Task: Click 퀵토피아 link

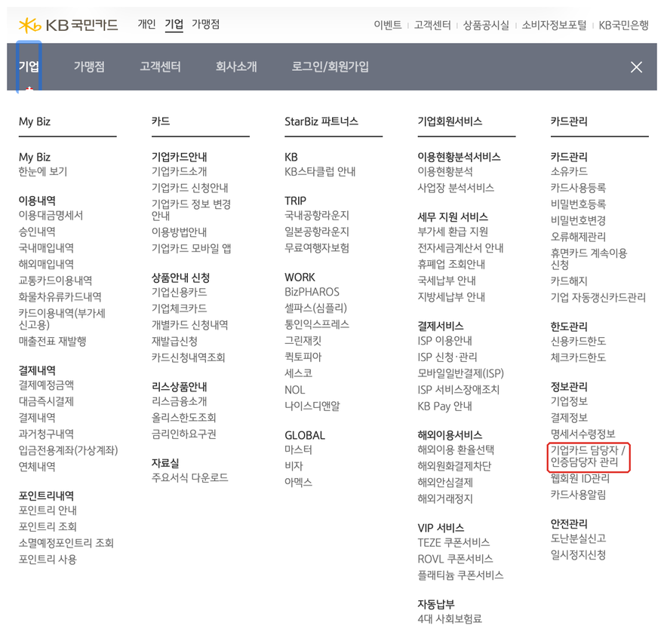Action: point(303,357)
